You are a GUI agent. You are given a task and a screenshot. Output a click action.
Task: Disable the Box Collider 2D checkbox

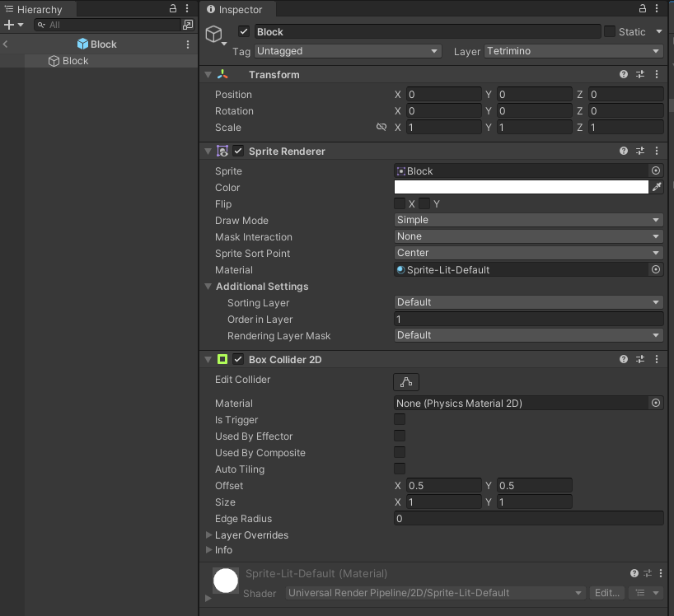pos(238,359)
